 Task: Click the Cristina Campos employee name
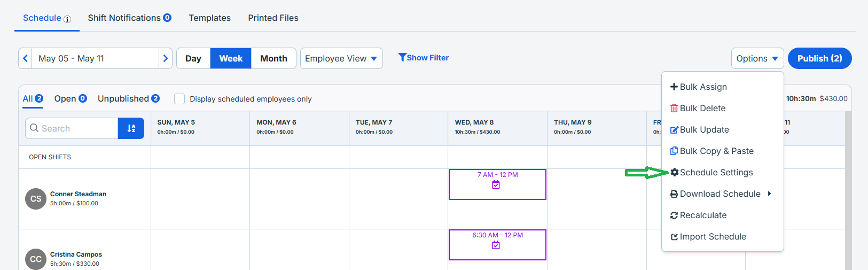pyautogui.click(x=76, y=254)
